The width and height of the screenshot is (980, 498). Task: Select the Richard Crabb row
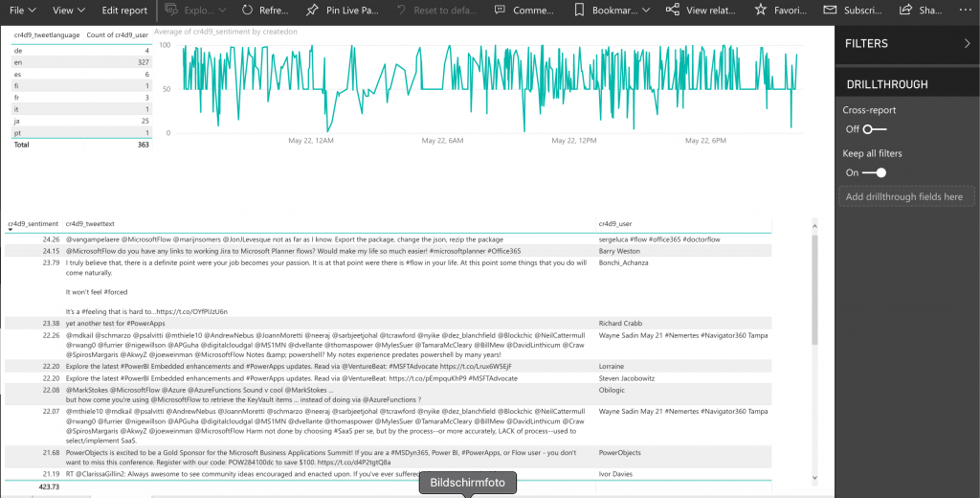(389, 324)
